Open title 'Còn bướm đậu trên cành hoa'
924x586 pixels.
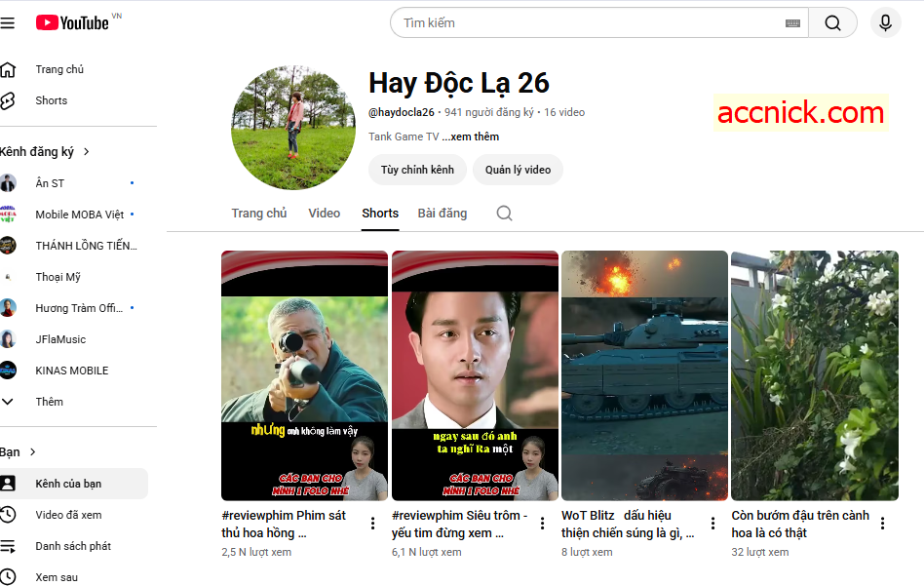(x=800, y=525)
